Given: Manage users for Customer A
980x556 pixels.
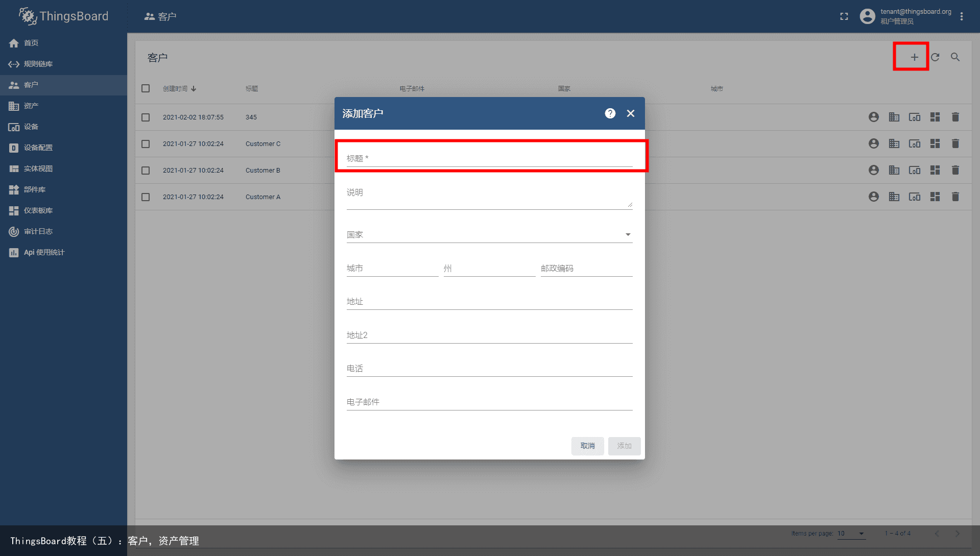Looking at the screenshot, I should [874, 197].
